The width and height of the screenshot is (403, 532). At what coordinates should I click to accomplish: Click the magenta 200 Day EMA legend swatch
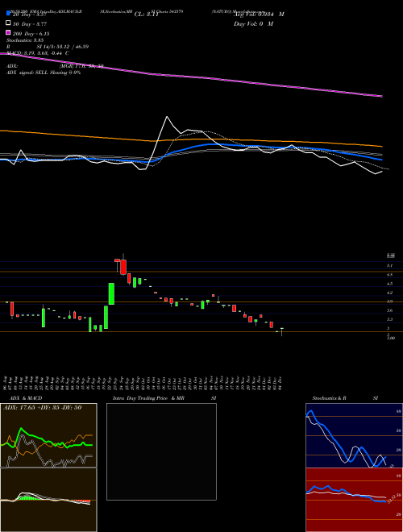pos(8,33)
